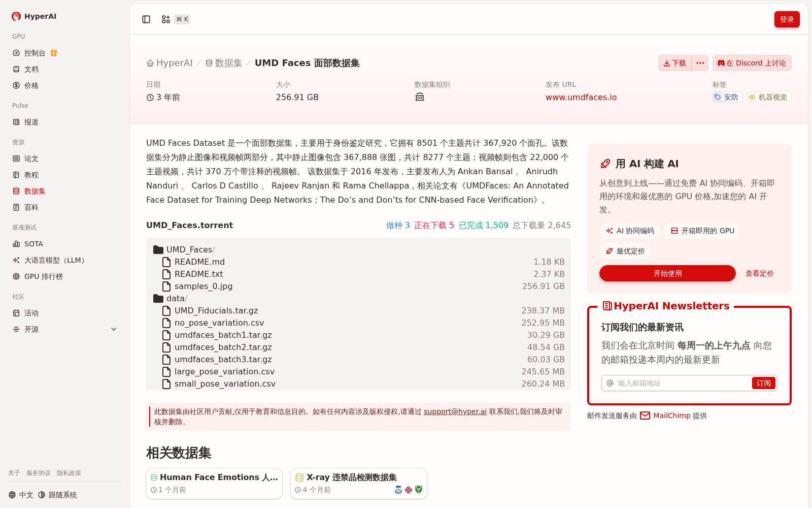The height and width of the screenshot is (508, 812).
Task: Expand the 开源 chevron
Action: pyautogui.click(x=114, y=329)
